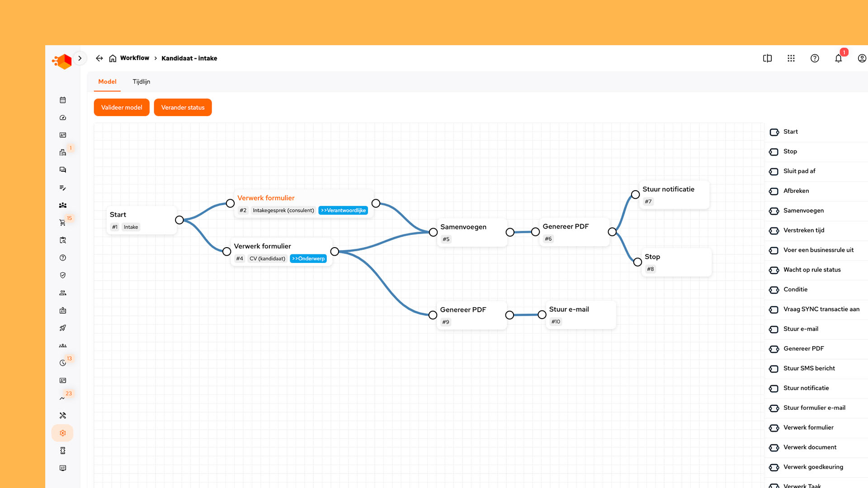The image size is (868, 488).
Task: Click the Valideer model button
Action: pyautogui.click(x=122, y=108)
